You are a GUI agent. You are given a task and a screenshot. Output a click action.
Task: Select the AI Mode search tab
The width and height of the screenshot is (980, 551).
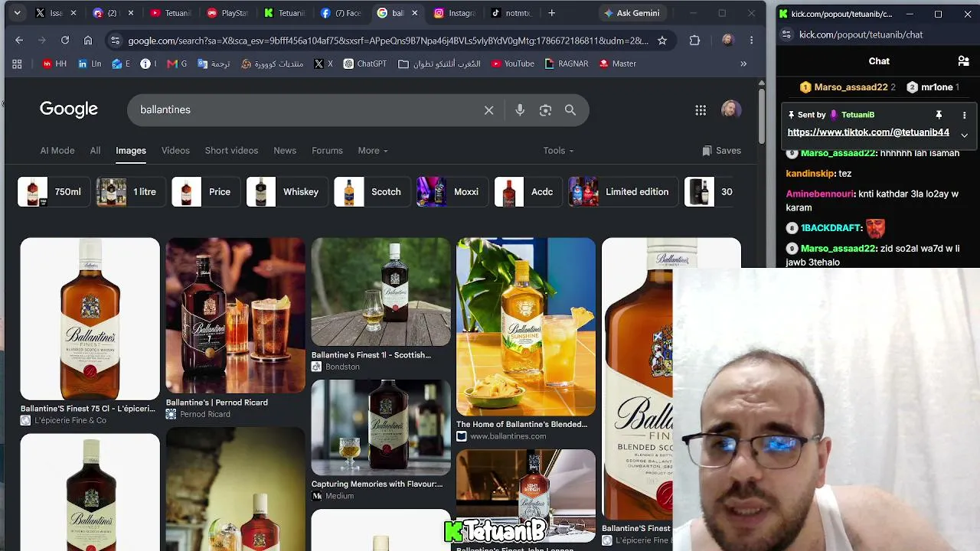(x=57, y=151)
